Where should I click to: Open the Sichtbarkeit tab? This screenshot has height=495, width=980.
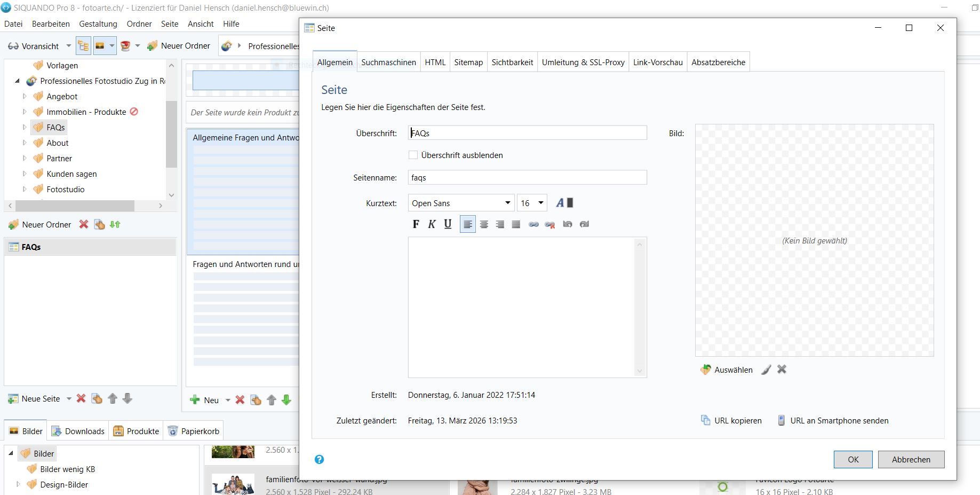512,62
